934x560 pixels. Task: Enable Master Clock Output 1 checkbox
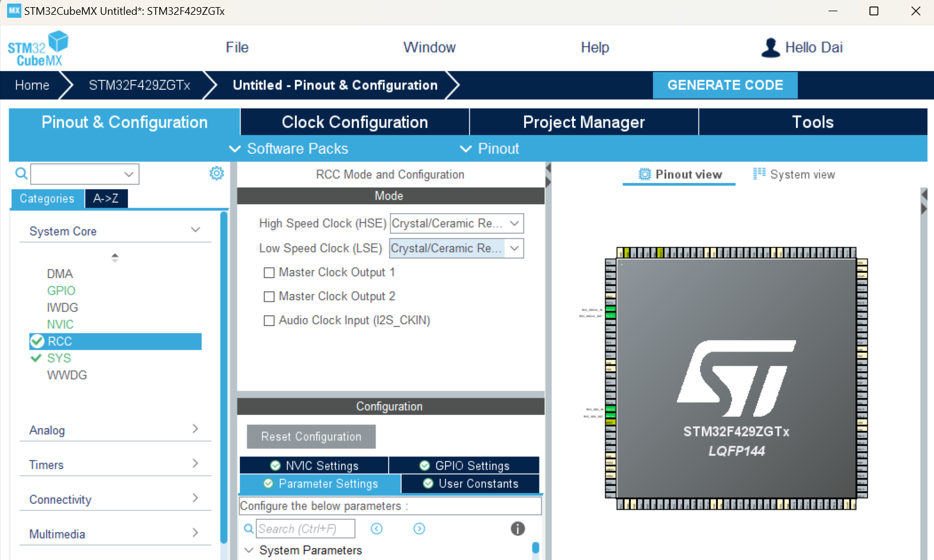pos(269,272)
